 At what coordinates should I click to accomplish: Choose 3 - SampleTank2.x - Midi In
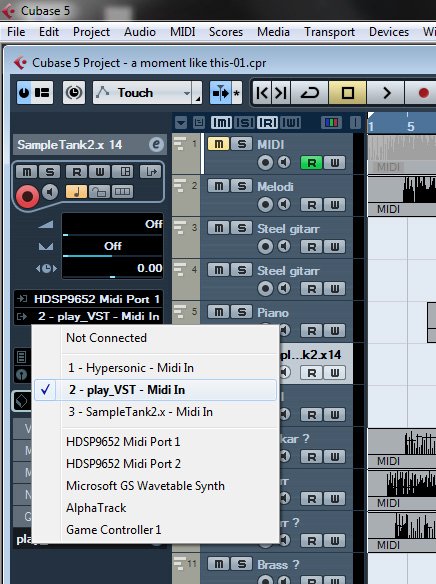156,412
